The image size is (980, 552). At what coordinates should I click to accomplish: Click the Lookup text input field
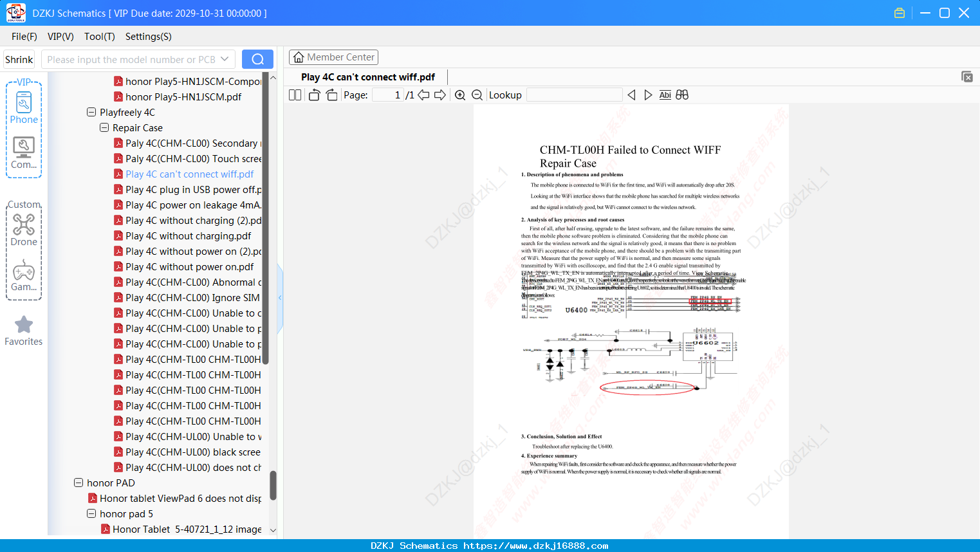pyautogui.click(x=575, y=95)
